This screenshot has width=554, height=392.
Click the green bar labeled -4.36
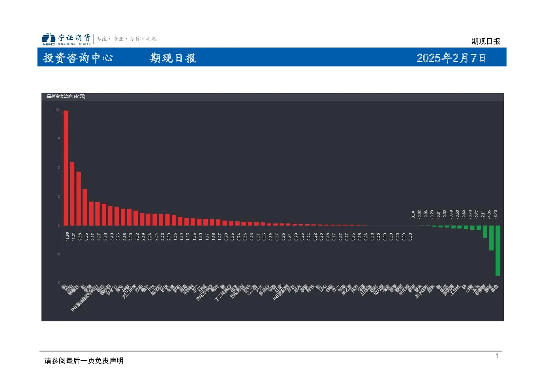pos(491,238)
